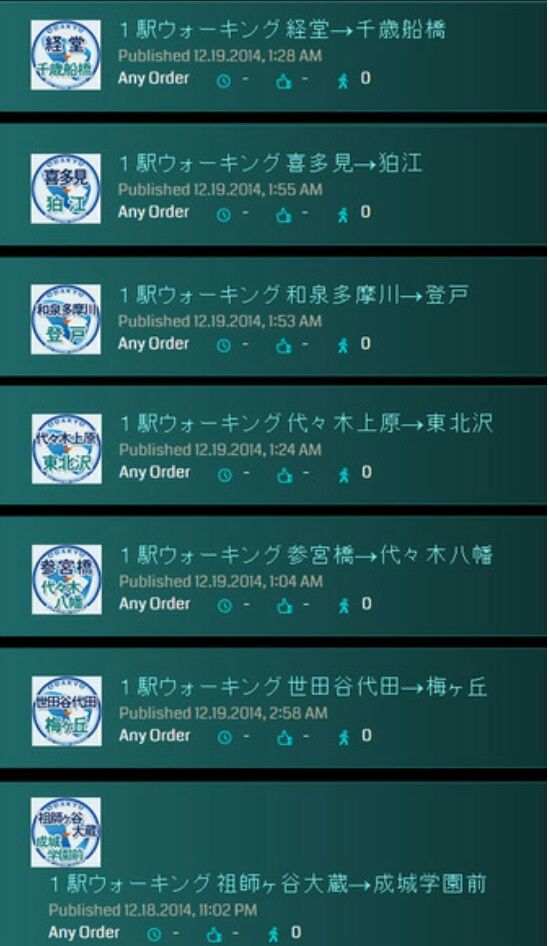Click thumbs-up icon in 参宮橋→代々木八幡 row
549x946 pixels.
tap(284, 606)
